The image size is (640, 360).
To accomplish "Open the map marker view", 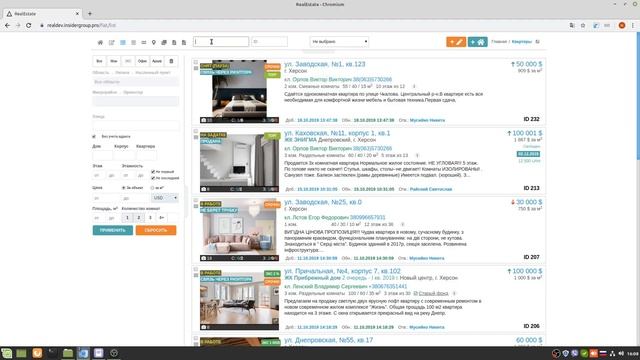I will point(153,42).
